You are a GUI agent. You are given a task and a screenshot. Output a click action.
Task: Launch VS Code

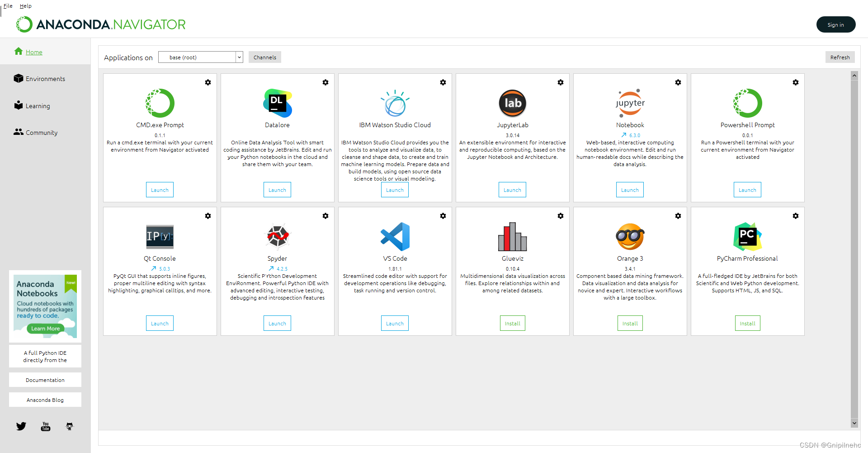point(395,323)
